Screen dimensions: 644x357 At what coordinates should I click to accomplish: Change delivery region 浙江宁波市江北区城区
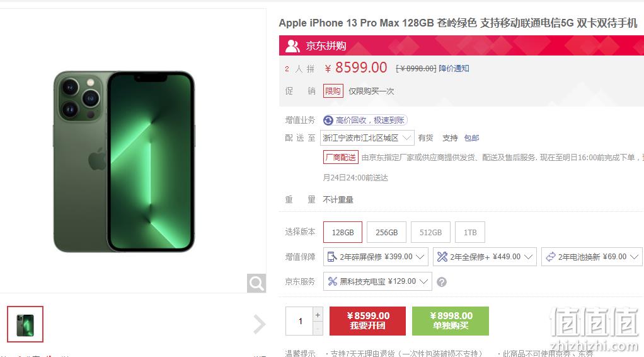click(367, 138)
